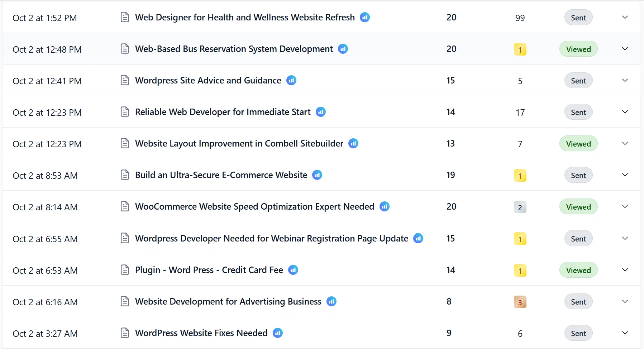Click the document icon for Ultra-Secure E-Commerce Website
Screen dimensions: 644x349
125,175
